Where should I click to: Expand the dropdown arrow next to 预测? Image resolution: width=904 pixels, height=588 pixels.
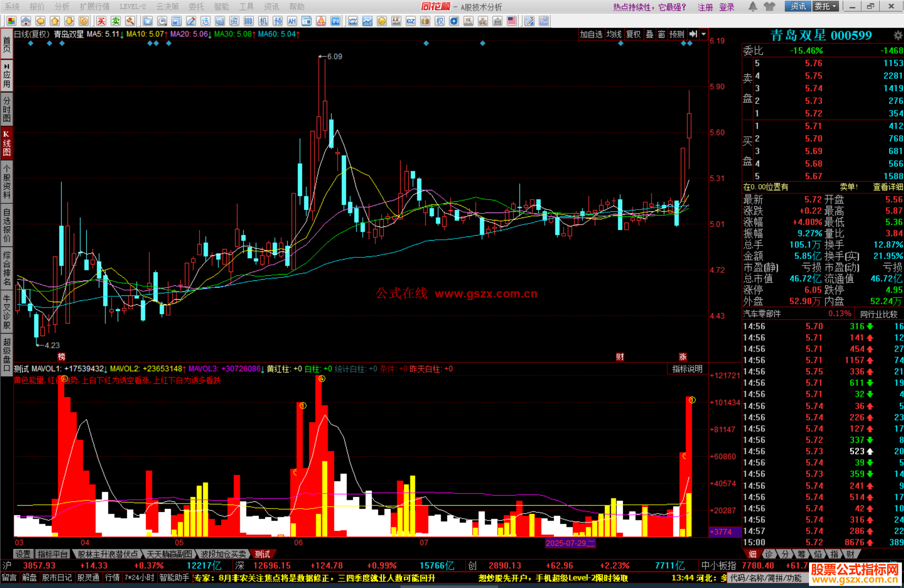(704, 34)
